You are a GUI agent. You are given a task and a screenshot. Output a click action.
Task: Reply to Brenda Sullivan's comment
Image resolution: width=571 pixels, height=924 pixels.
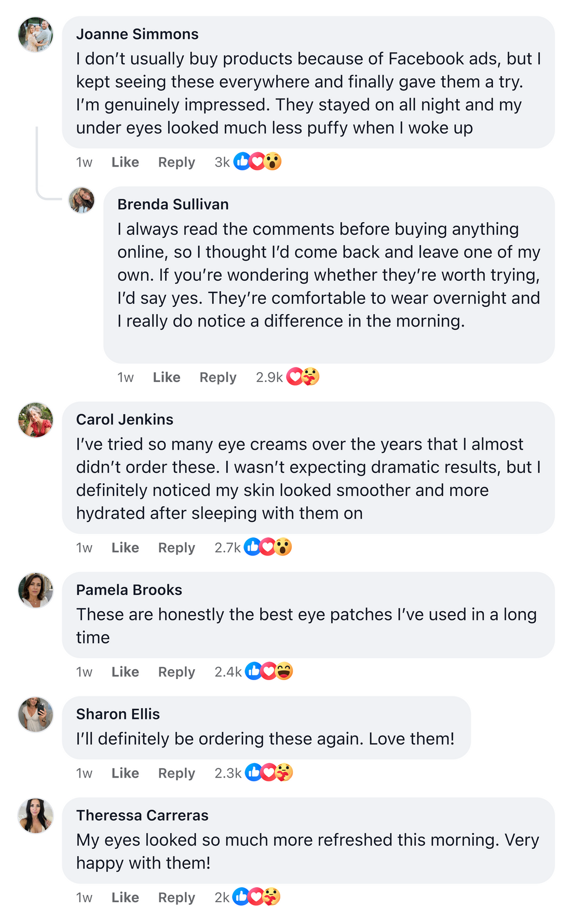click(218, 377)
